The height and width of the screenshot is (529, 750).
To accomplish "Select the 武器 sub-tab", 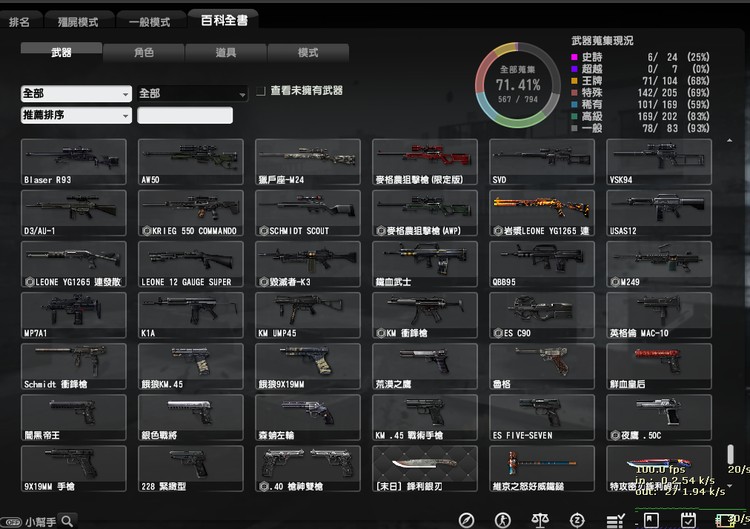I will 61,52.
